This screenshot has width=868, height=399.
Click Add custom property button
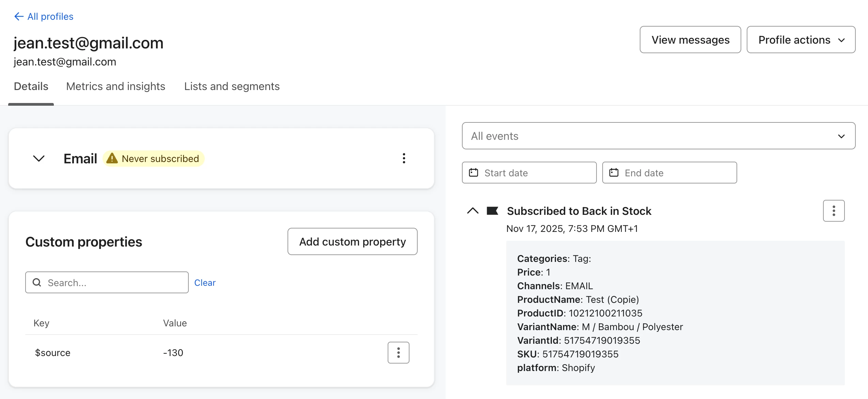coord(352,241)
